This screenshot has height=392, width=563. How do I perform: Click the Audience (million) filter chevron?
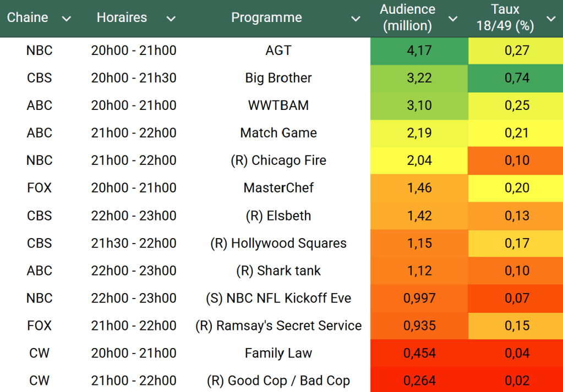point(453,19)
